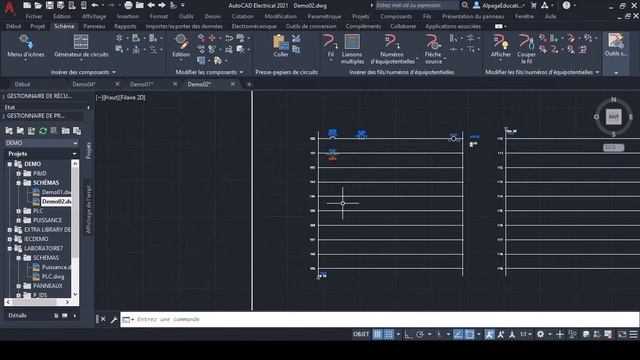Click the Save icon in quick access toolbar
The height and width of the screenshot is (360, 640).
coord(49,5)
